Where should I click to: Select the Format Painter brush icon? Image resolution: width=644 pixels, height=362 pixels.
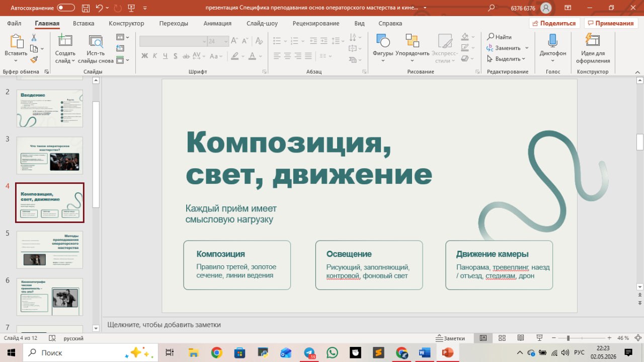point(34,59)
